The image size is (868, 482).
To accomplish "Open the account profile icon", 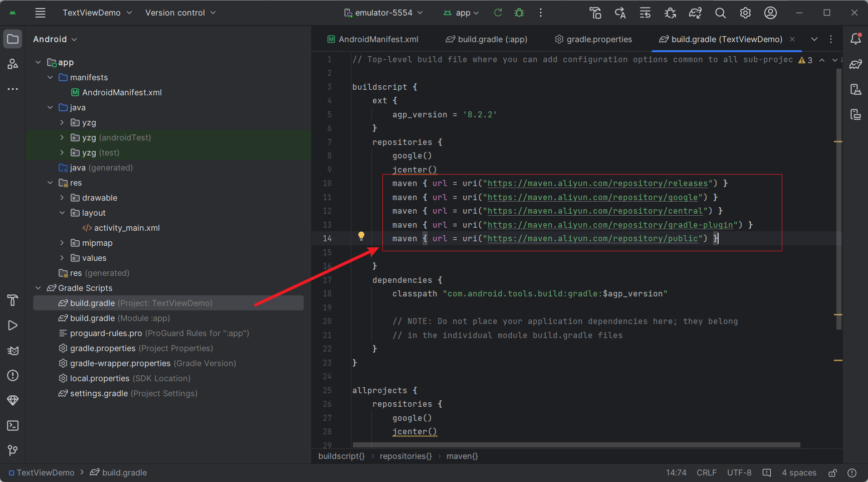I will tap(770, 13).
